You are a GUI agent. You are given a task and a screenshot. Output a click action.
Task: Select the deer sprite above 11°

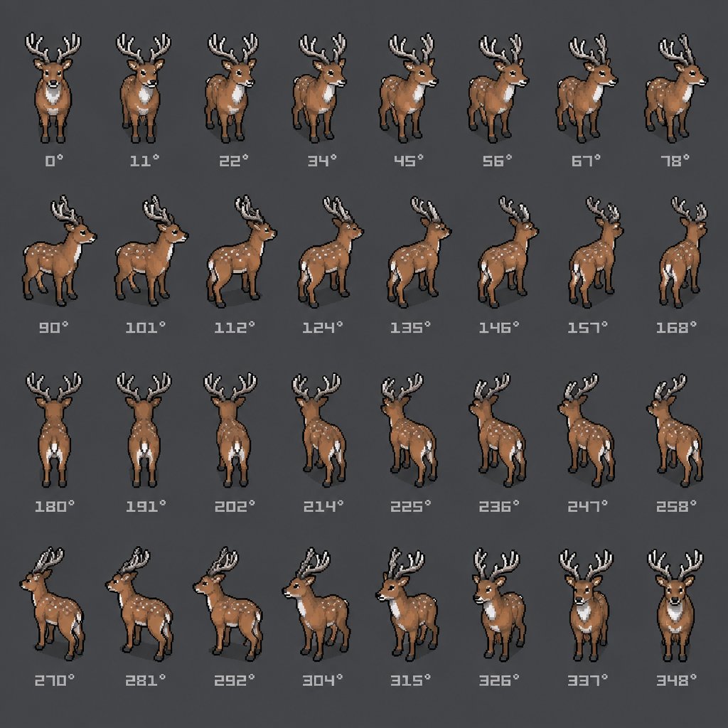pos(143,87)
